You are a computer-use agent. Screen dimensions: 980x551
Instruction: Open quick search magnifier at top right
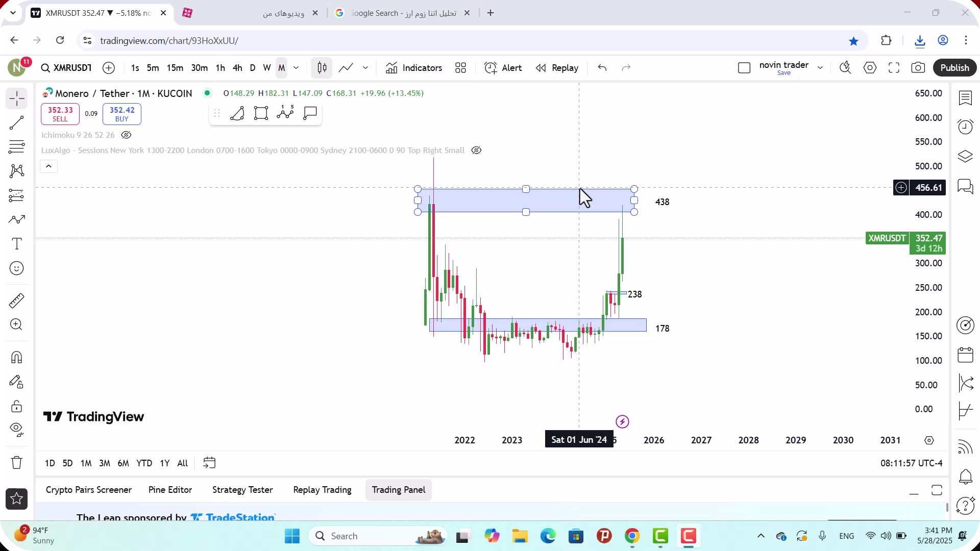[x=845, y=68]
